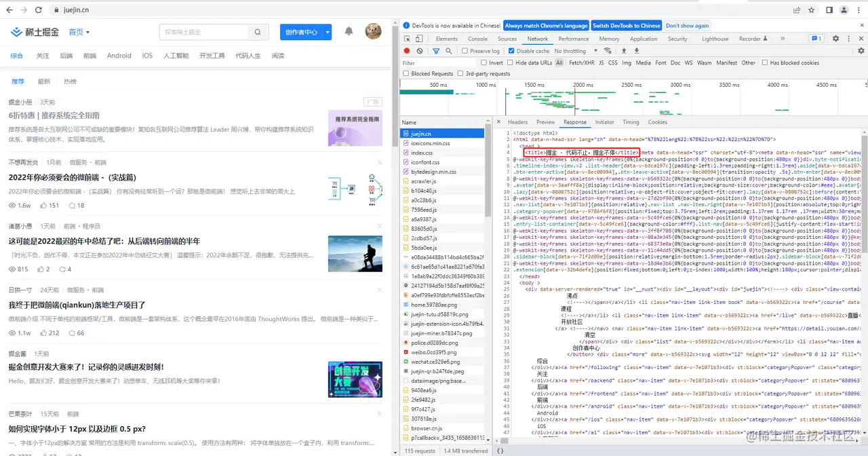This screenshot has height=456, width=868.
Task: Enable Has blocked cookies checkbox
Action: coord(765,63)
